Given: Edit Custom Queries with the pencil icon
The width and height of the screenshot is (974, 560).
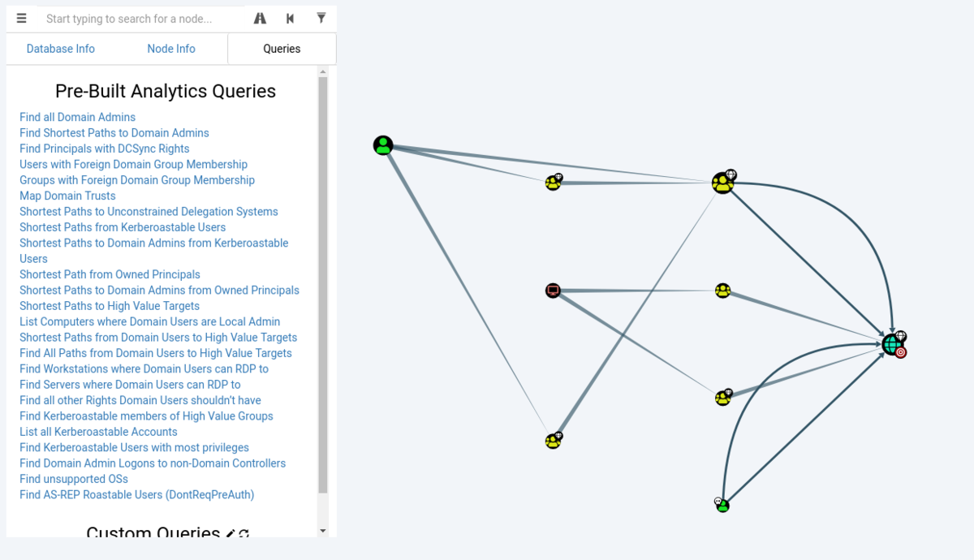Looking at the screenshot, I should (x=231, y=532).
